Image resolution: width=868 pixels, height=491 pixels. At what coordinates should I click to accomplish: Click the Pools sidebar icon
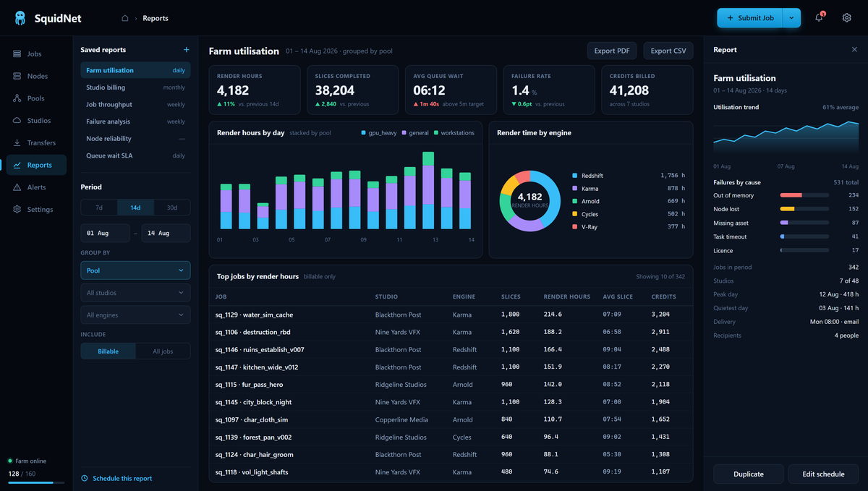point(17,98)
